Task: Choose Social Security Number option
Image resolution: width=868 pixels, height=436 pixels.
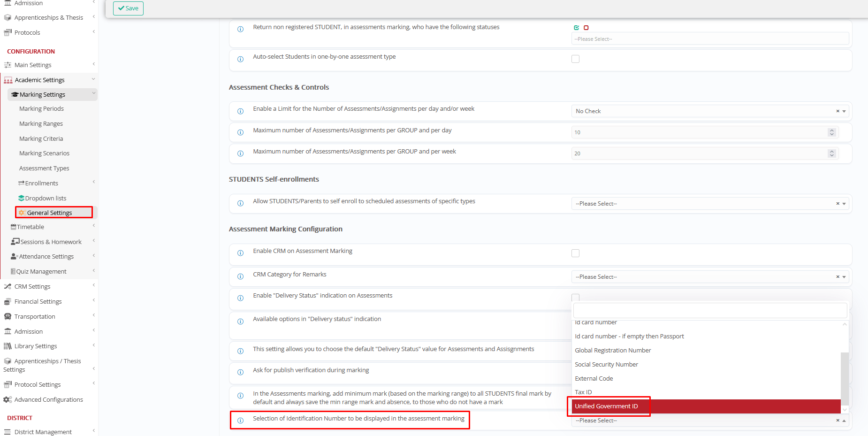Action: point(606,365)
